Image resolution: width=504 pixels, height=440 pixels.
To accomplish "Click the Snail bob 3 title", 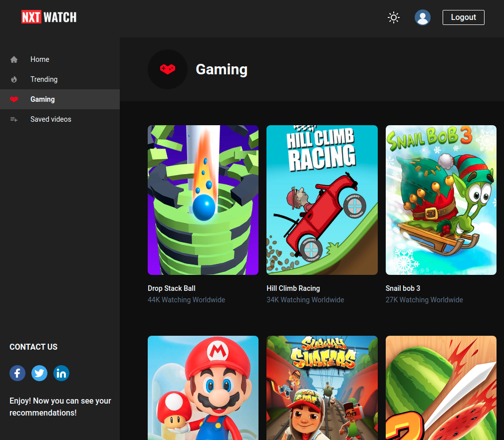I will pos(403,288).
